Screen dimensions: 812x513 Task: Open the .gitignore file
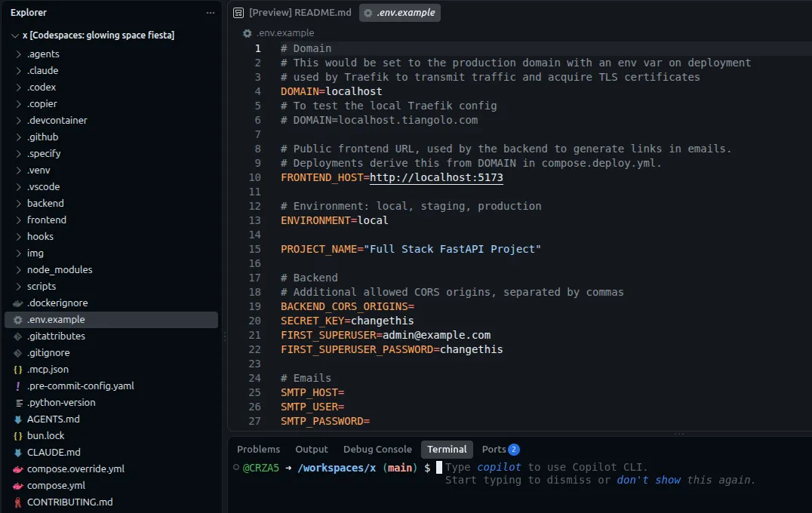click(112, 352)
